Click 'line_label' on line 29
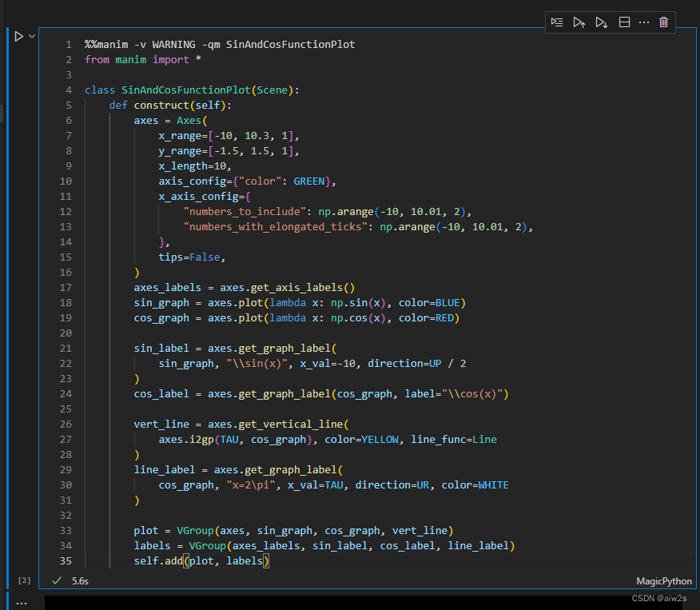The image size is (700, 610). click(x=165, y=470)
